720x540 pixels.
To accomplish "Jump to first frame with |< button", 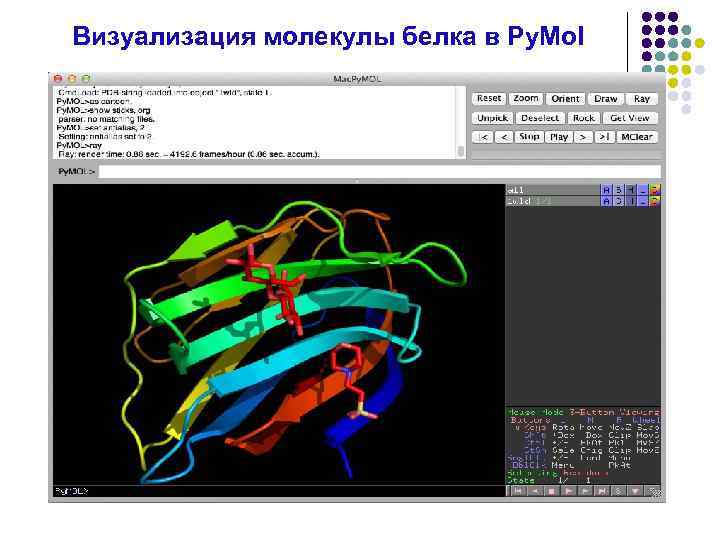I will pos(483,137).
